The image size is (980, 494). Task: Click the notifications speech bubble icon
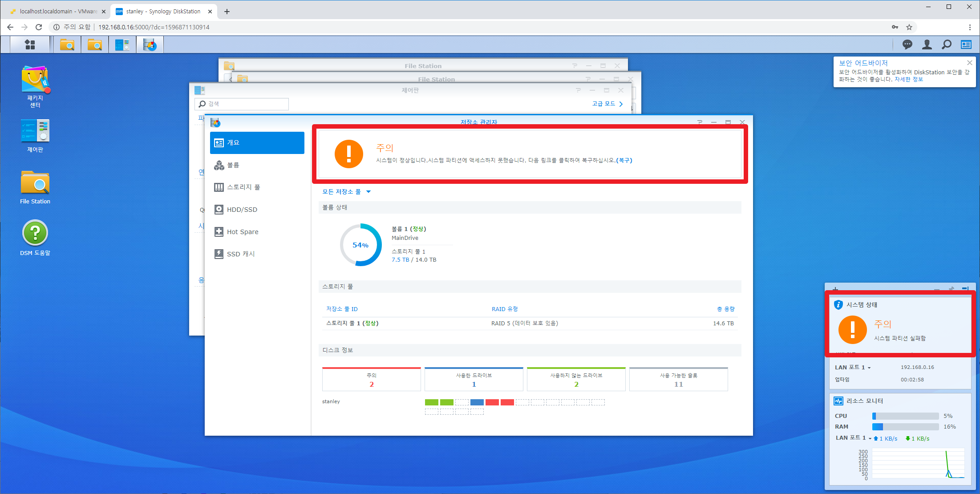pos(907,45)
